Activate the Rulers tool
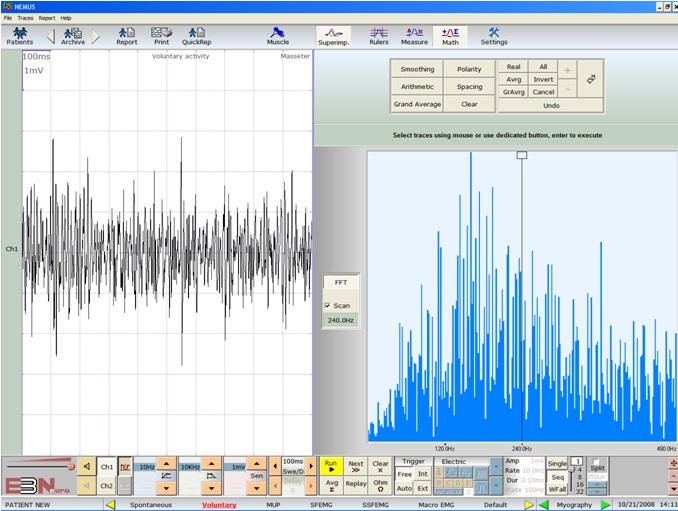The height and width of the screenshot is (511, 678). [379, 36]
